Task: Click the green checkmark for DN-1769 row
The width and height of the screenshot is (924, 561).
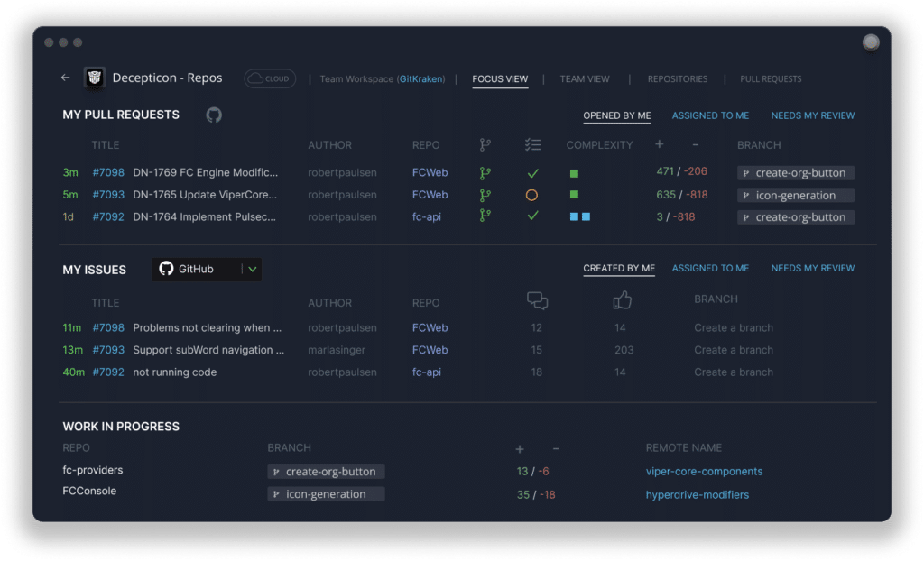Action: (532, 173)
